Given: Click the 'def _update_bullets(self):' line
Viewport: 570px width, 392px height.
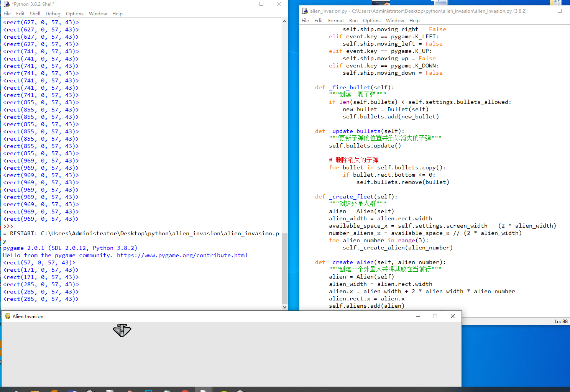Looking at the screenshot, I should (360, 131).
